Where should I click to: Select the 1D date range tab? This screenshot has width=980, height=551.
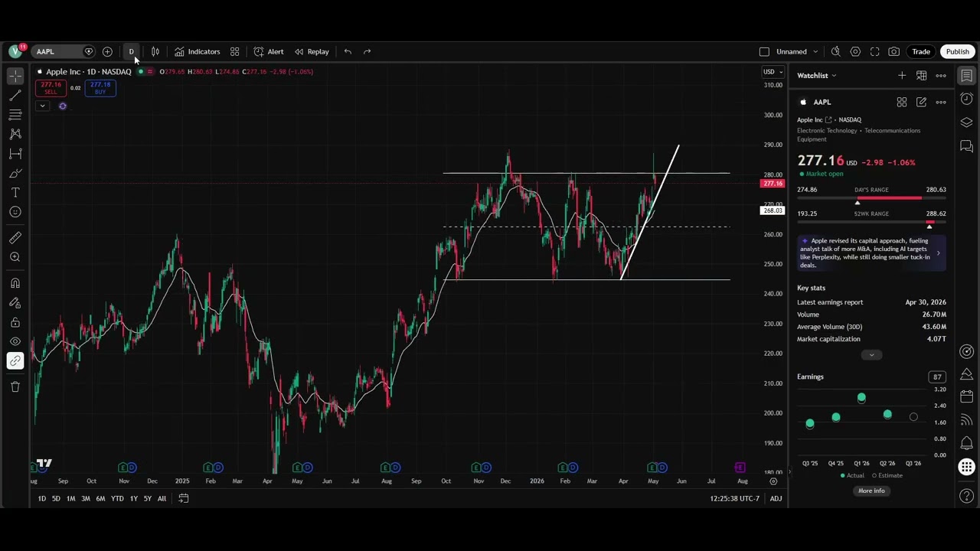pos(42,499)
